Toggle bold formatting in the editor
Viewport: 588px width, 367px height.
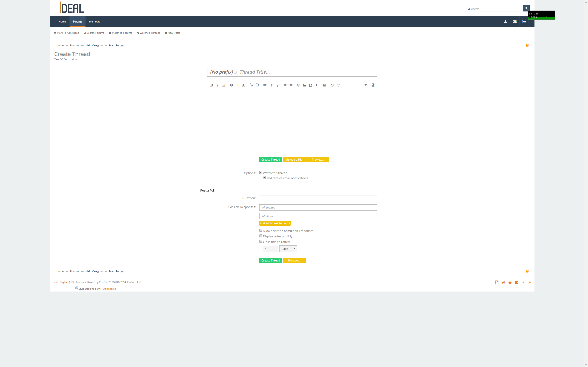tap(211, 85)
